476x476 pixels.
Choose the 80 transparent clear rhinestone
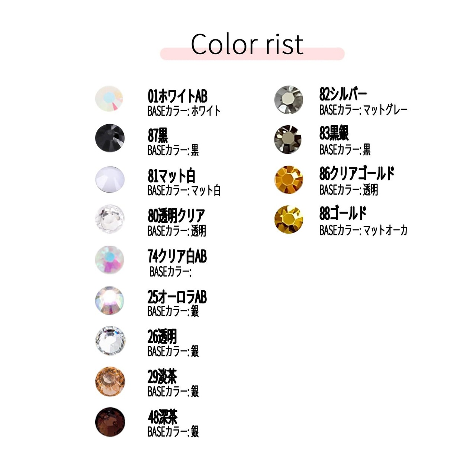coord(110,219)
